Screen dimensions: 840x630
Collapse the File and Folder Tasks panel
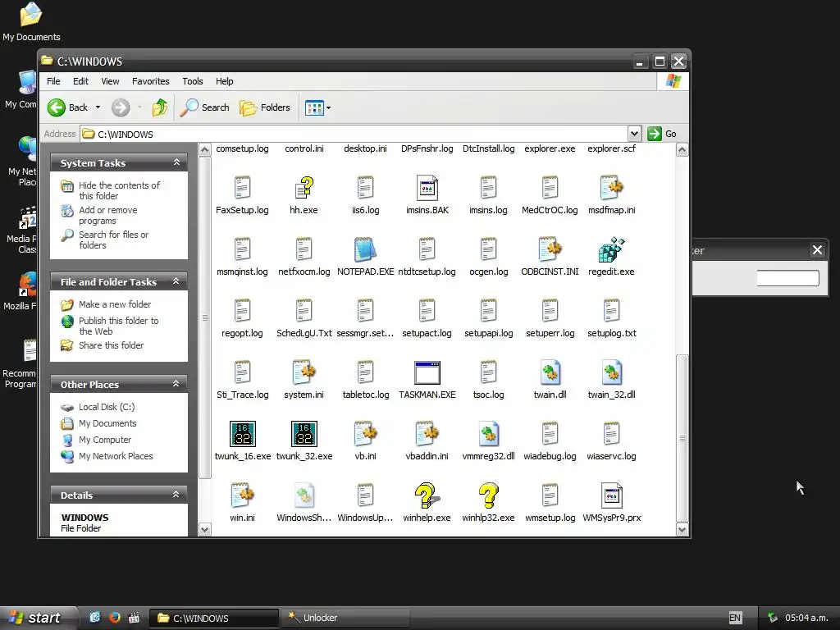pyautogui.click(x=176, y=281)
